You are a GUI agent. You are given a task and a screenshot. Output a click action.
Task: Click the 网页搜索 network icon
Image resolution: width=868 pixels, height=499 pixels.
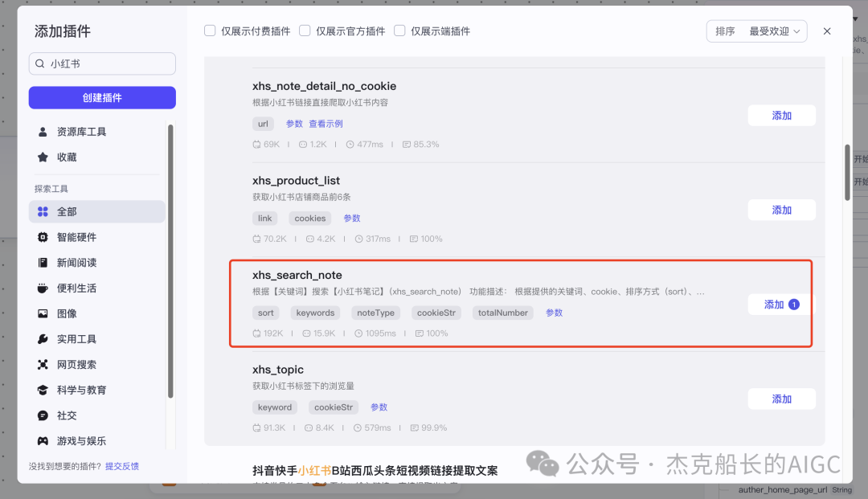click(43, 364)
